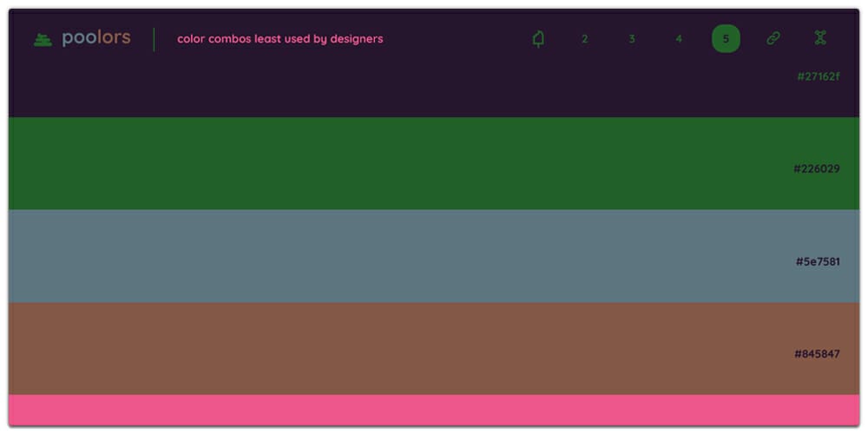
Task: Click the vertical divider beside the logo
Action: [155, 39]
